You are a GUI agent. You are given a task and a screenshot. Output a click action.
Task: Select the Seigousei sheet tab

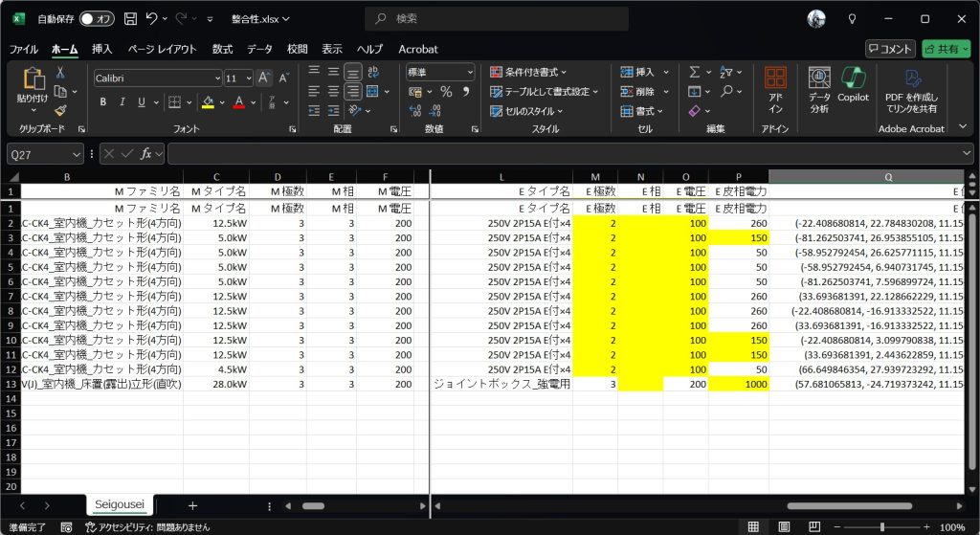coord(118,505)
